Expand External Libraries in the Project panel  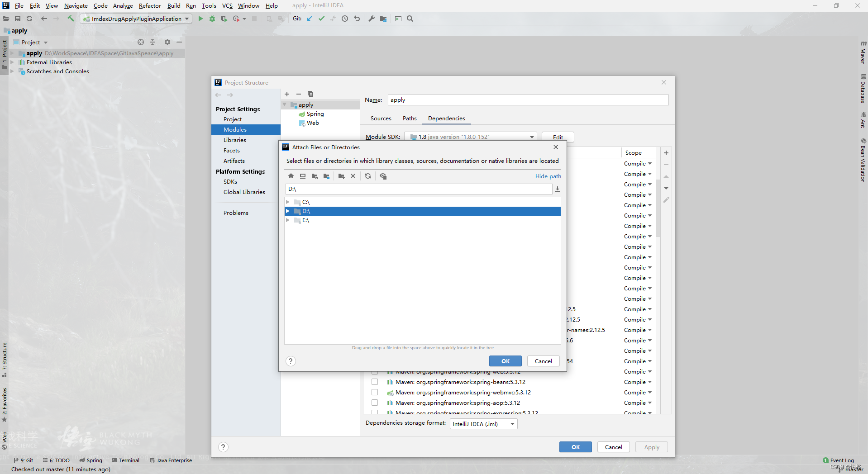12,62
